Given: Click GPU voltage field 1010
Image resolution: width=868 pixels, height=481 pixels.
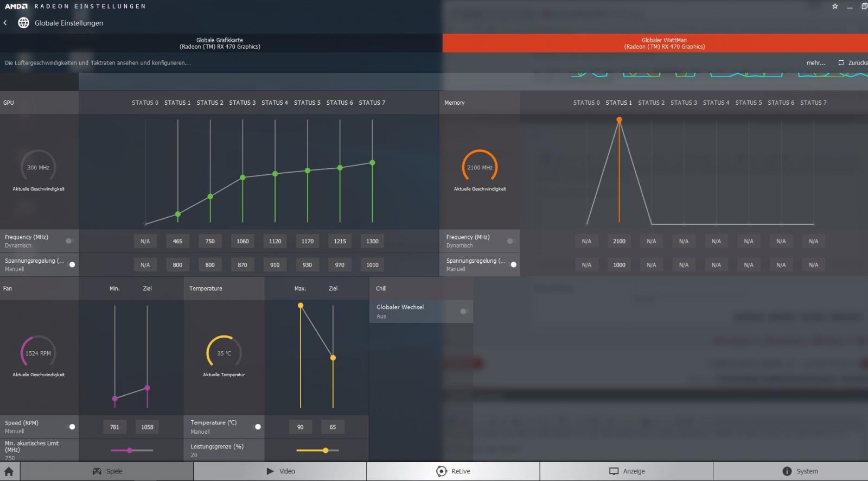Looking at the screenshot, I should pos(372,265).
